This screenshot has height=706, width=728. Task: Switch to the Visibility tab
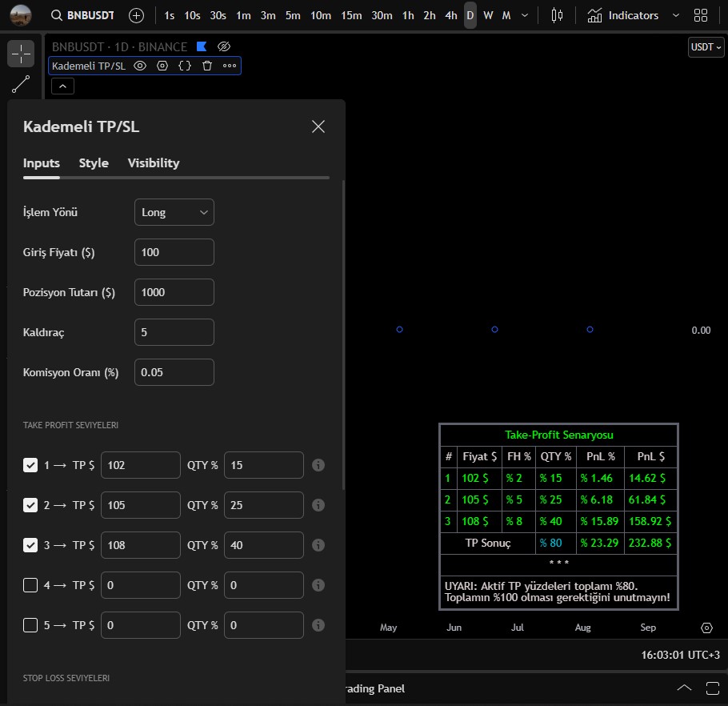click(x=154, y=163)
